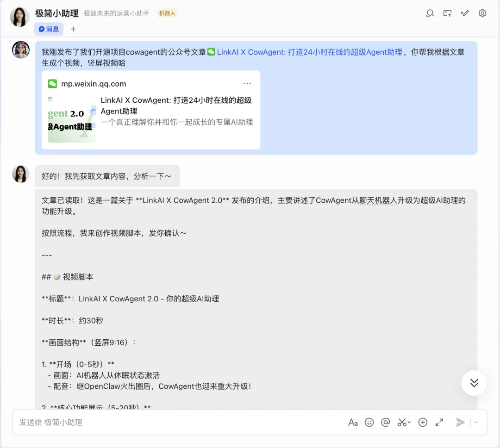
Task: Open the send options dropdown arrow
Action: 476,422
